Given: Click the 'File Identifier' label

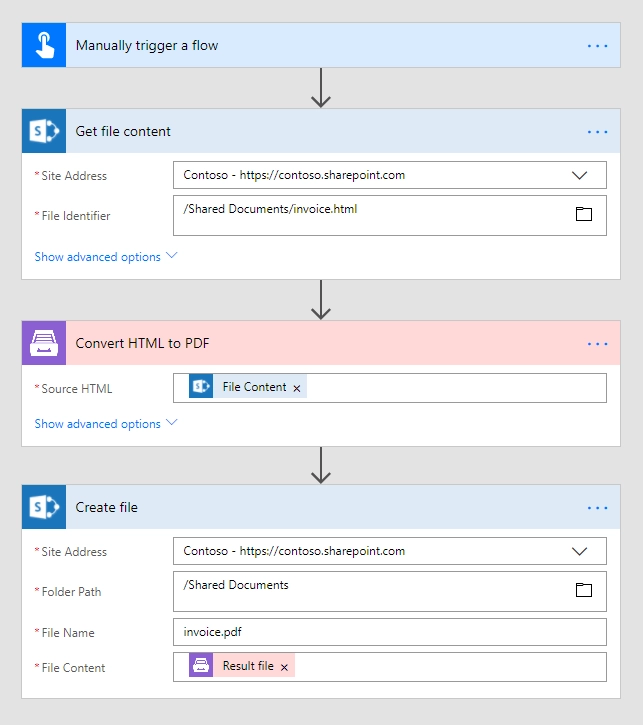Looking at the screenshot, I should 76,216.
